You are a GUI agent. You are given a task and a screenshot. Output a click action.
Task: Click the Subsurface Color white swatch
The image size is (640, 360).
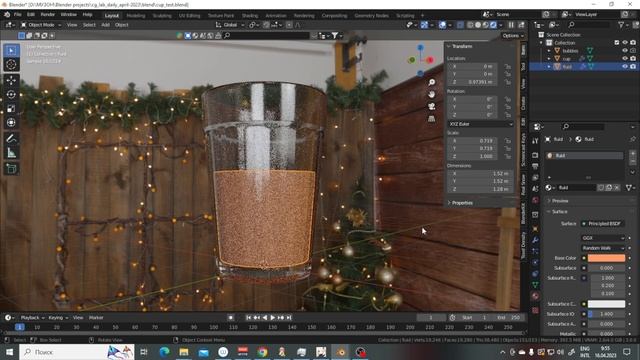pos(606,304)
